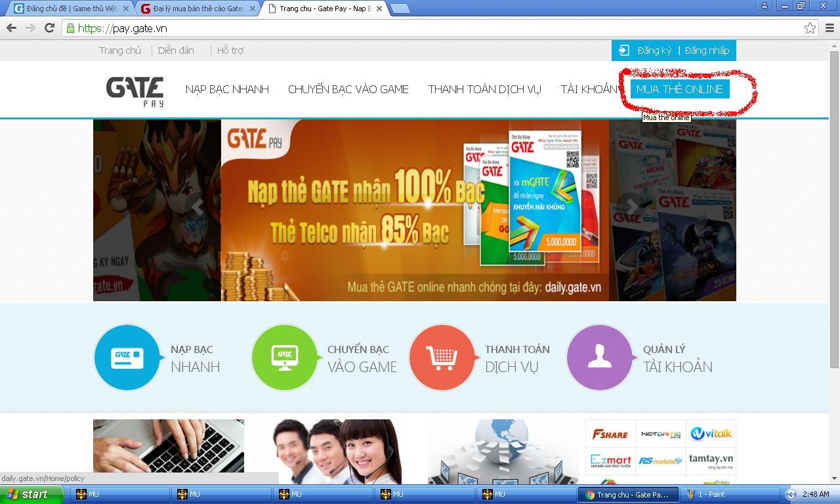Open the Chrome menu button
This screenshot has height=504, width=840.
(829, 28)
